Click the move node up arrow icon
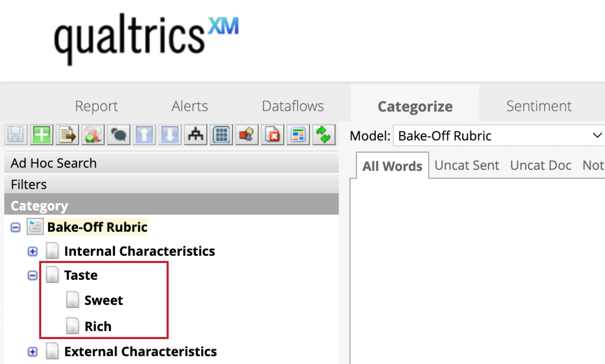The height and width of the screenshot is (364, 605). point(144,134)
